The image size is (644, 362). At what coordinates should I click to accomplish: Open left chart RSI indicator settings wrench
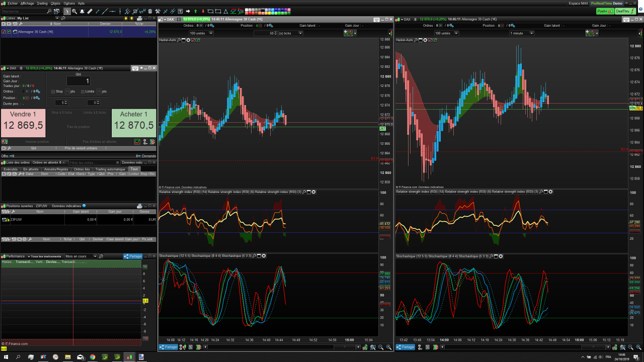(304, 192)
